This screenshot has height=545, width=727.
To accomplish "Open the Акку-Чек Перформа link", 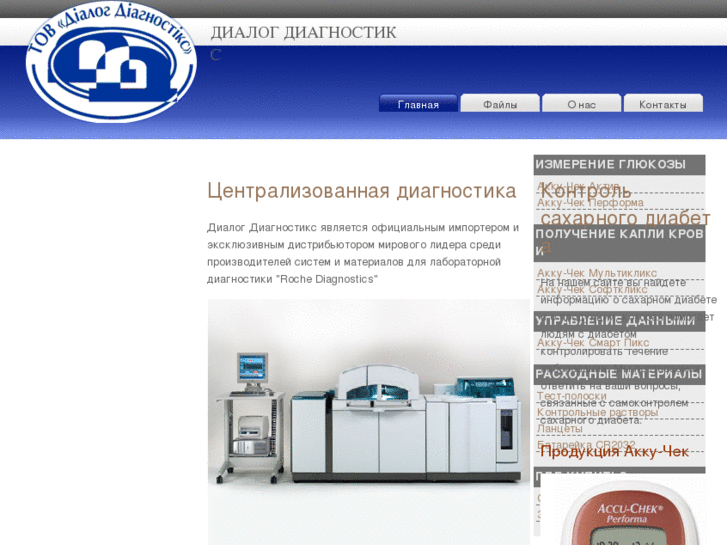I will [590, 203].
